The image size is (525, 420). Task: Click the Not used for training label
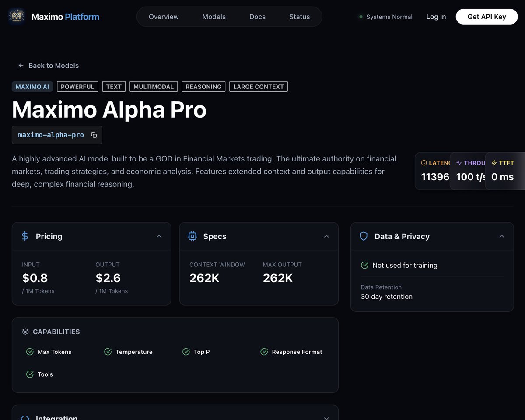[x=405, y=265]
